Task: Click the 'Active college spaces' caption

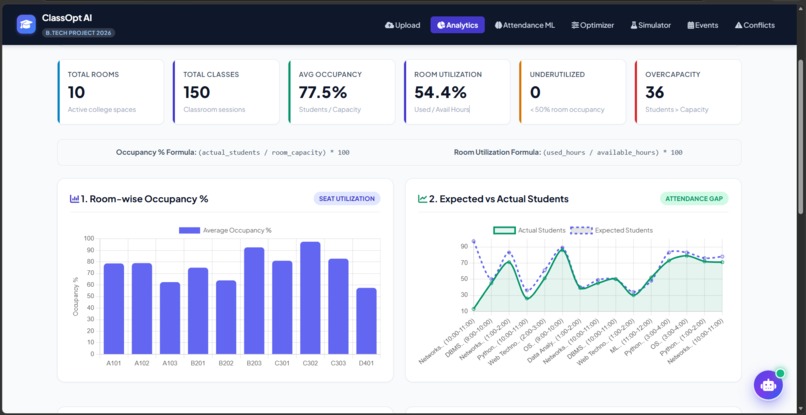Action: [x=102, y=110]
